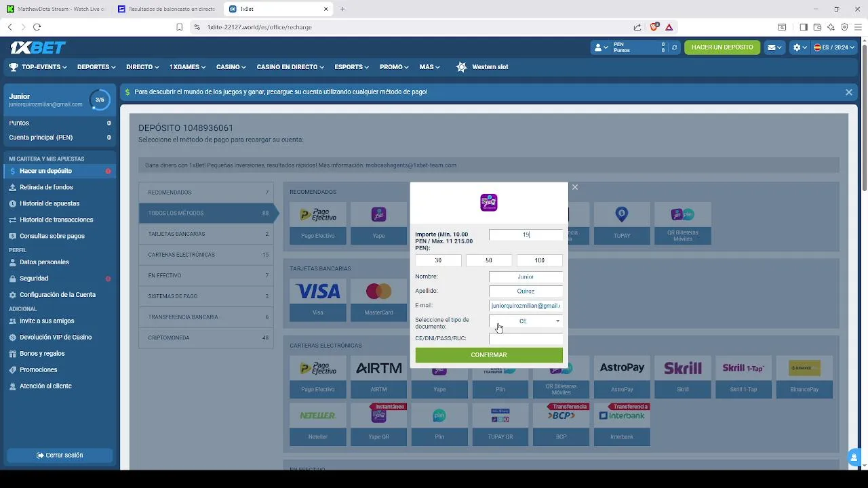Image resolution: width=868 pixels, height=488 pixels.
Task: Open the document type dropdown
Action: pyautogui.click(x=526, y=321)
